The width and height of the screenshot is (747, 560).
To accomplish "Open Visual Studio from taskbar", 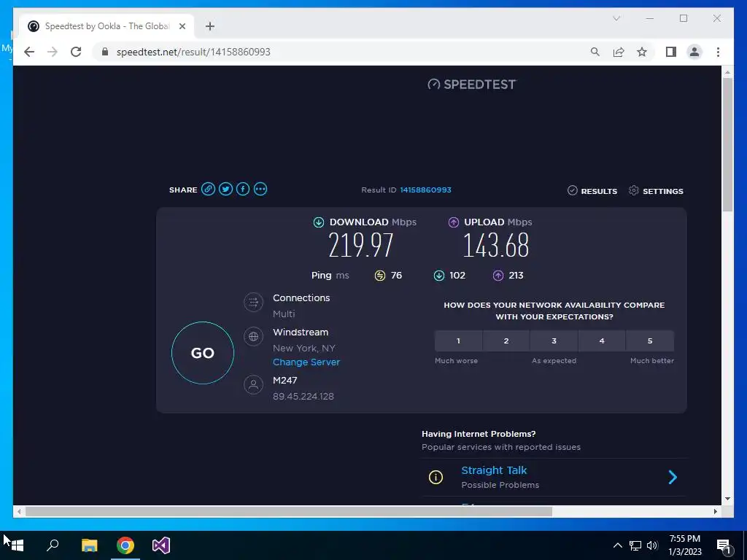I will [x=161, y=545].
